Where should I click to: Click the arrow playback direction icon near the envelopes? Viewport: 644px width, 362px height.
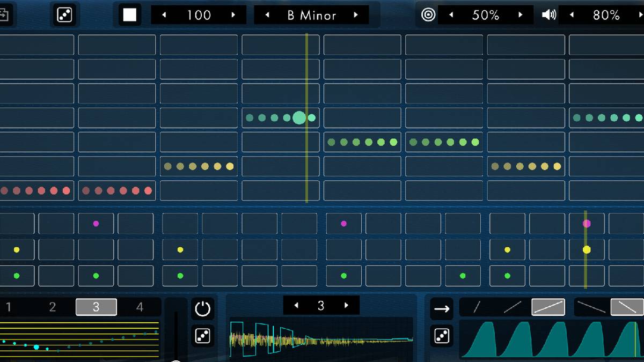click(441, 308)
